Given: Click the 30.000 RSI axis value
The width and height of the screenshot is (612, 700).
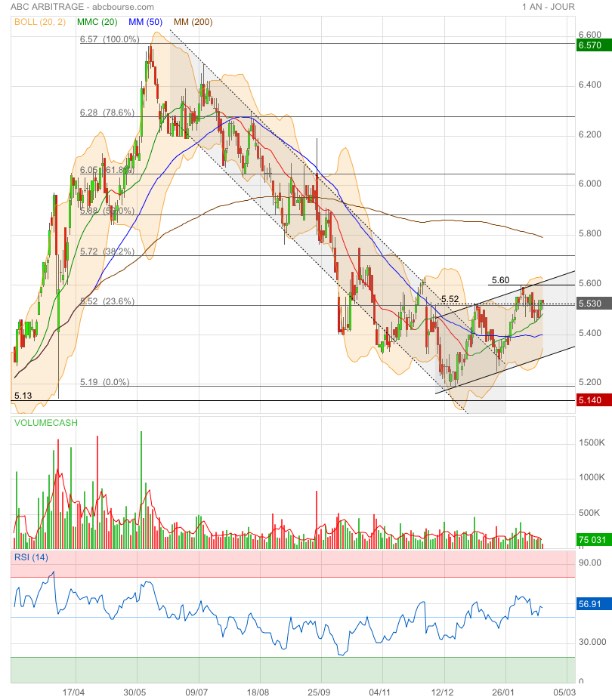Looking at the screenshot, I should (x=592, y=642).
